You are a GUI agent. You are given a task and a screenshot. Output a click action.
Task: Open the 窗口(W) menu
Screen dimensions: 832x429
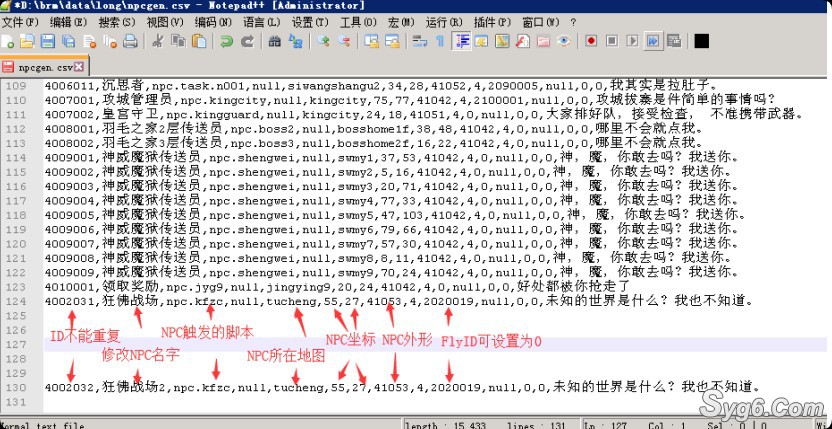pos(541,22)
